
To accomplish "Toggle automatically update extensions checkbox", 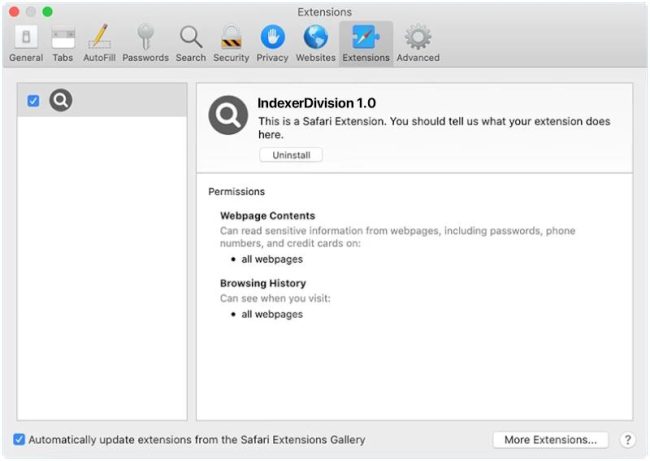I will pyautogui.click(x=20, y=439).
